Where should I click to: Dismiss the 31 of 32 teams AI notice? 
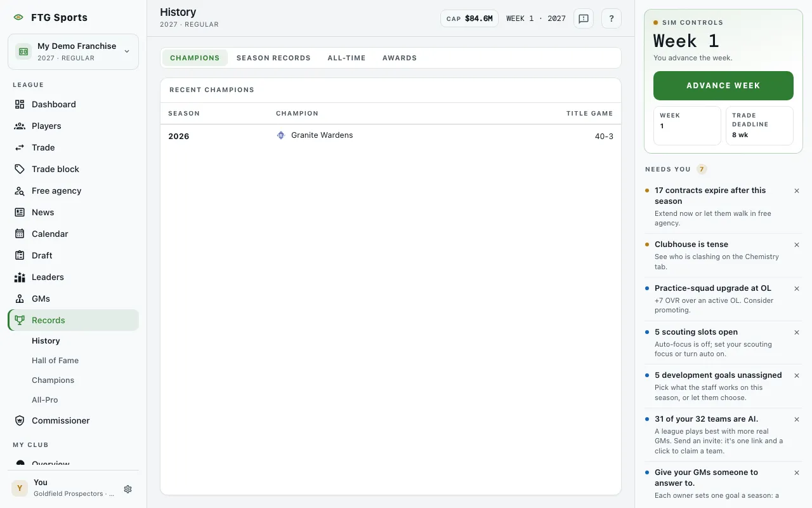797,419
